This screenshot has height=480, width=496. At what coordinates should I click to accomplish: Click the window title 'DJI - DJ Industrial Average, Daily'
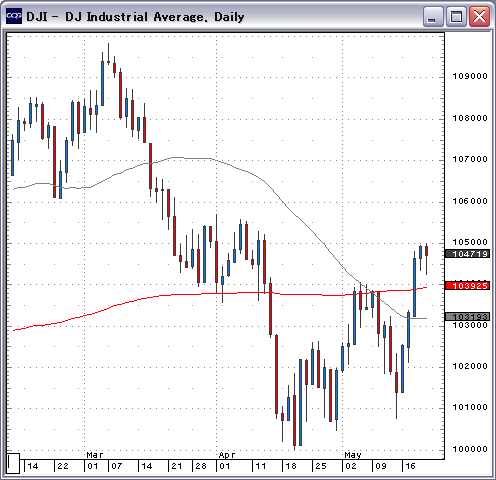coord(135,17)
